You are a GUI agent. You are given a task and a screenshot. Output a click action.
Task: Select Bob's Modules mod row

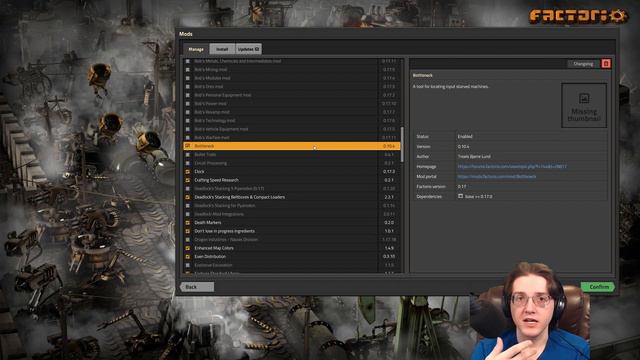[x=291, y=78]
